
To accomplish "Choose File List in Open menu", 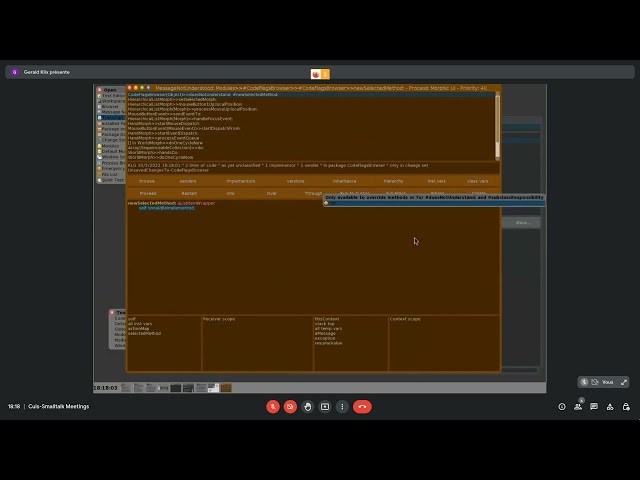I will (x=111, y=174).
